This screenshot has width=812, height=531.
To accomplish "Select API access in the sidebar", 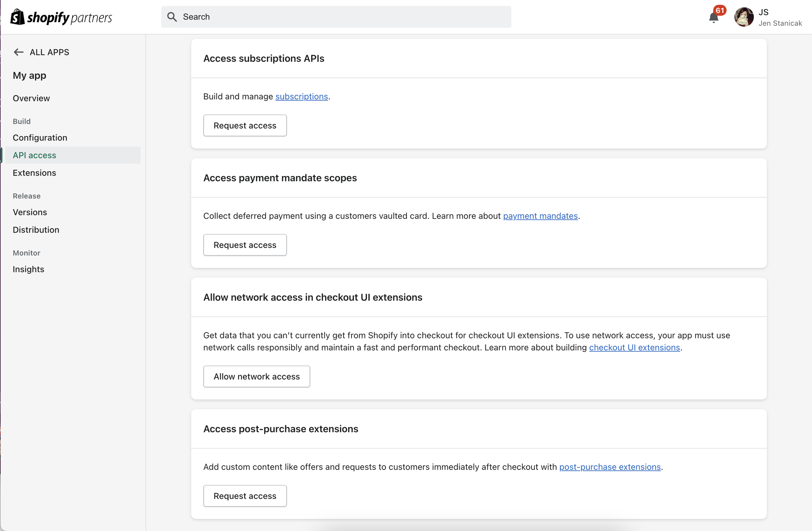I will (34, 155).
